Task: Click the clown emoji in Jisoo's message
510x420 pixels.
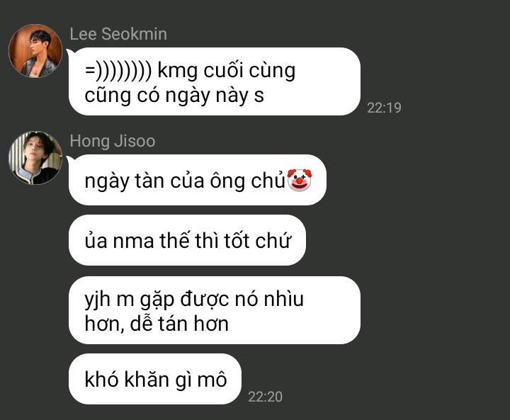Action: (x=299, y=180)
